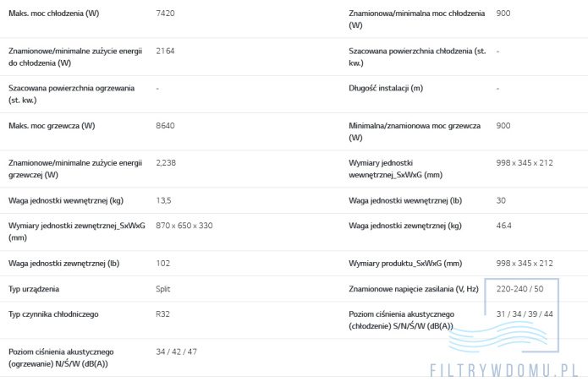This screenshot has height=387, width=588.
Task: Click the 34 / 42 / 47 heating noise values
Action: tap(176, 352)
